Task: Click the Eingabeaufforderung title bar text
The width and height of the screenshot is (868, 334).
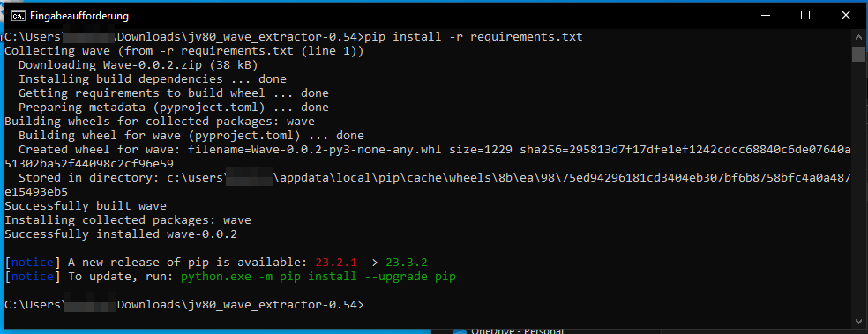Action: [79, 16]
